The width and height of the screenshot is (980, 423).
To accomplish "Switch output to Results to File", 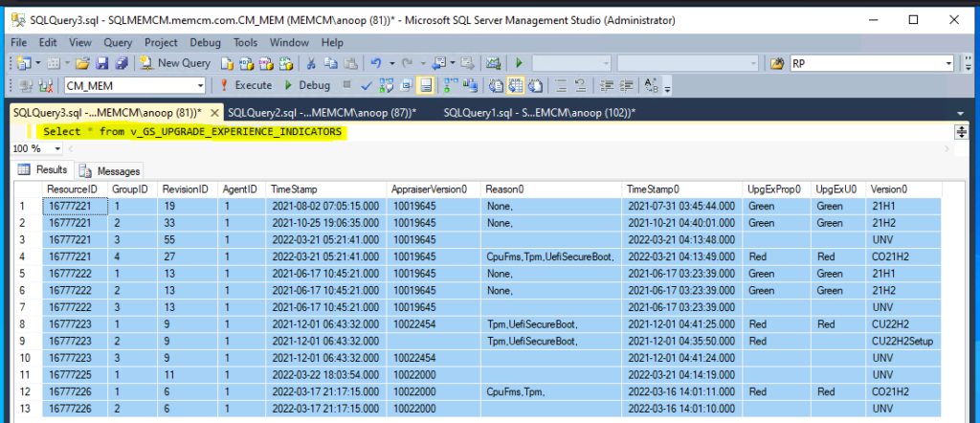I will [x=535, y=85].
